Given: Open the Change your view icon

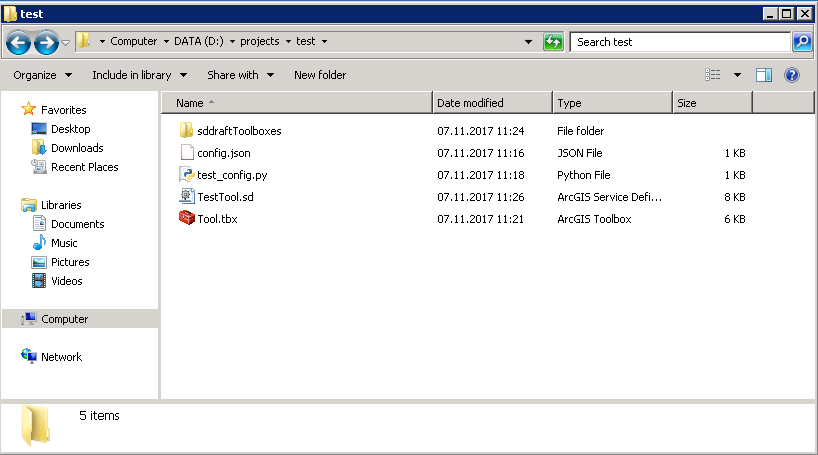Looking at the screenshot, I should tap(713, 75).
